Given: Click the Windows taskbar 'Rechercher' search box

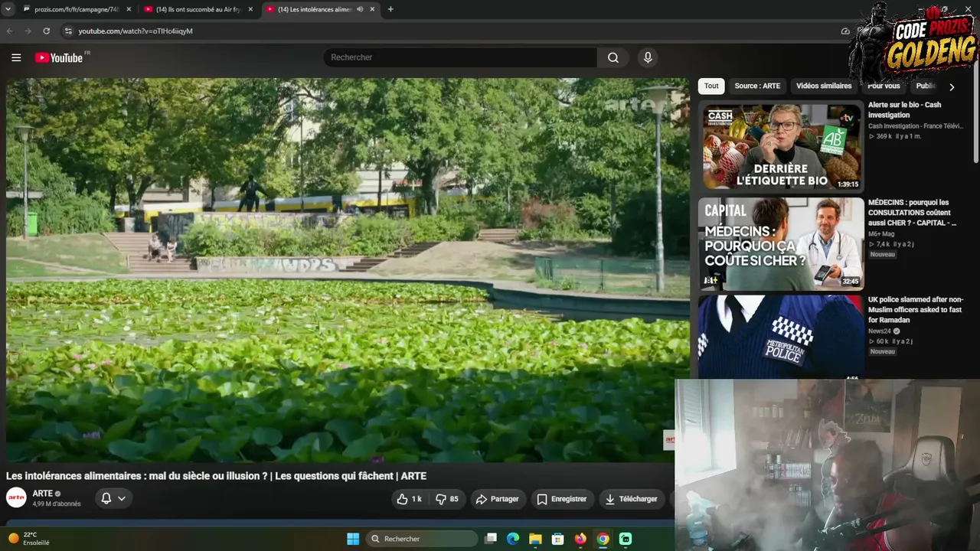Looking at the screenshot, I should [x=422, y=539].
